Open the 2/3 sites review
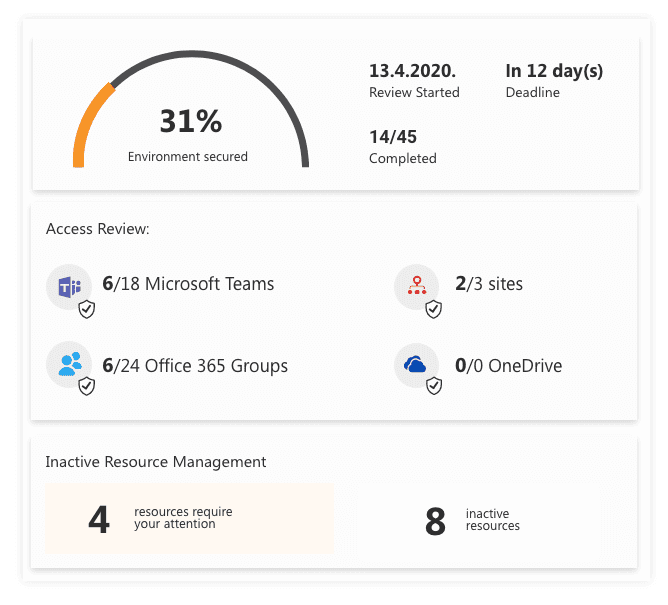Viewport: 668px width, 605px height. coord(489,284)
